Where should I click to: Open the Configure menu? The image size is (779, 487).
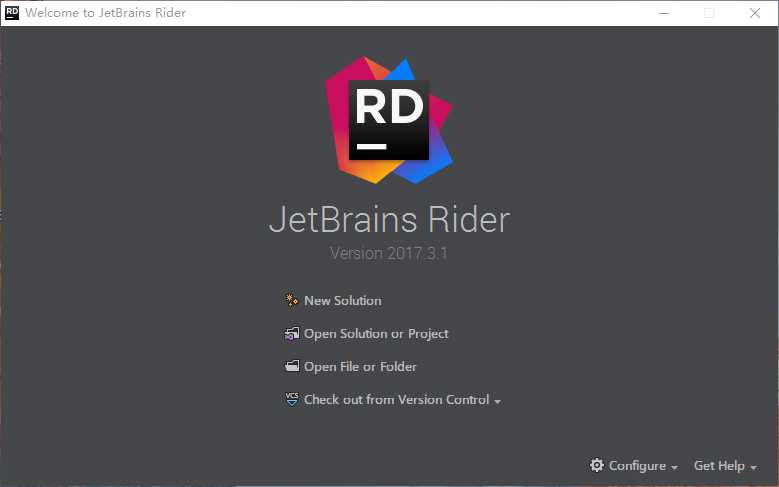click(x=637, y=466)
